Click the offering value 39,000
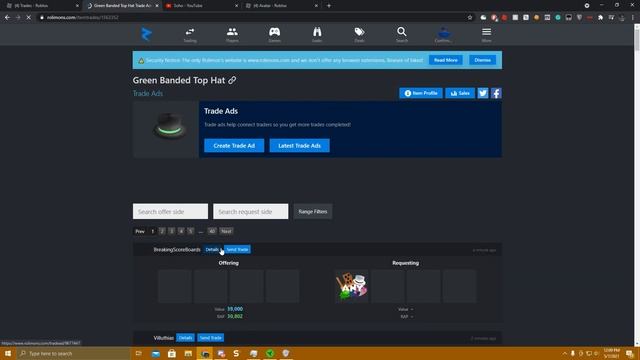 (x=235, y=309)
